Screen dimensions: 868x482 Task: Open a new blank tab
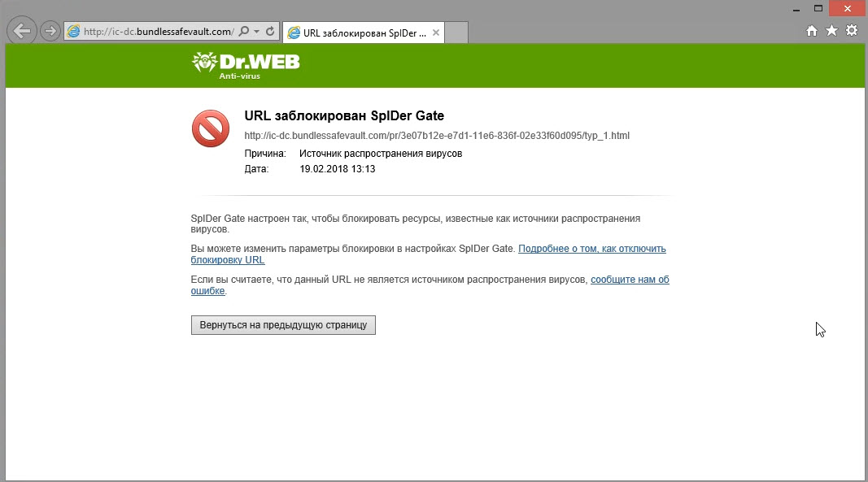coord(456,33)
